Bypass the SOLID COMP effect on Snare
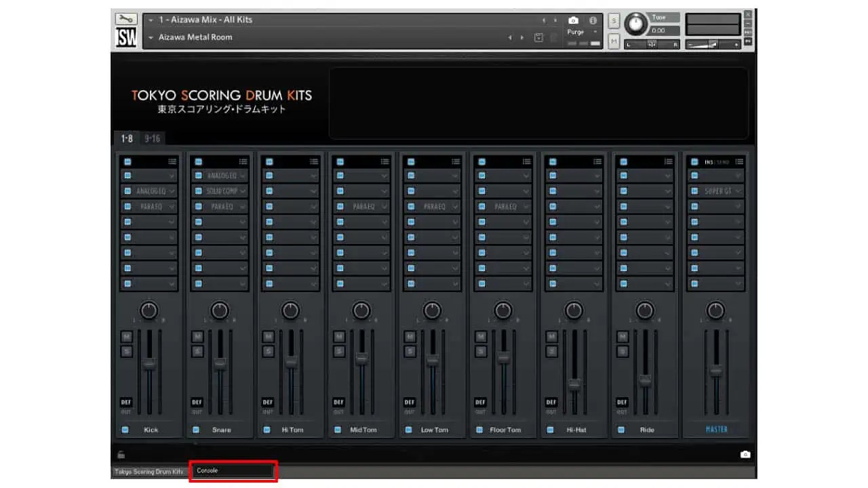 pos(199,191)
